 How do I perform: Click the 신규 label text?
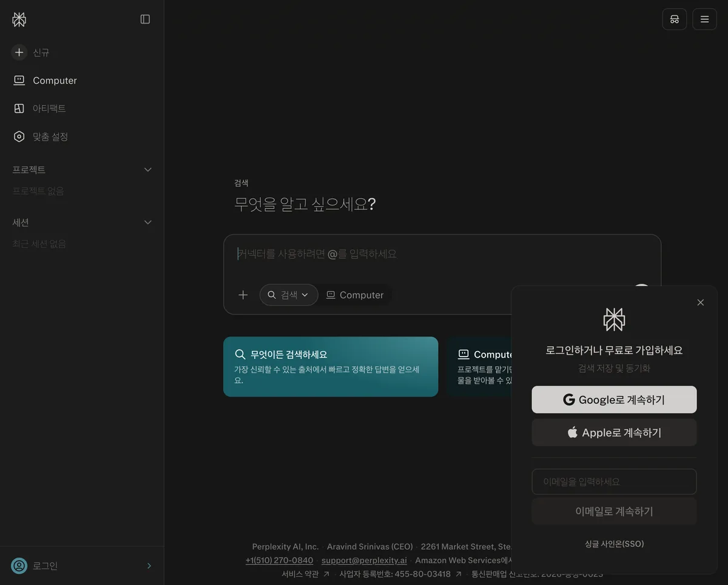pyautogui.click(x=41, y=53)
